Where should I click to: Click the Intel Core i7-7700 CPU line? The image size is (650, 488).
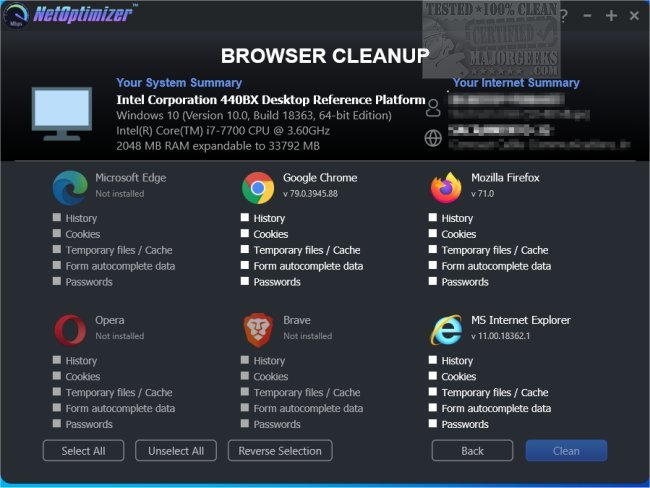(223, 131)
